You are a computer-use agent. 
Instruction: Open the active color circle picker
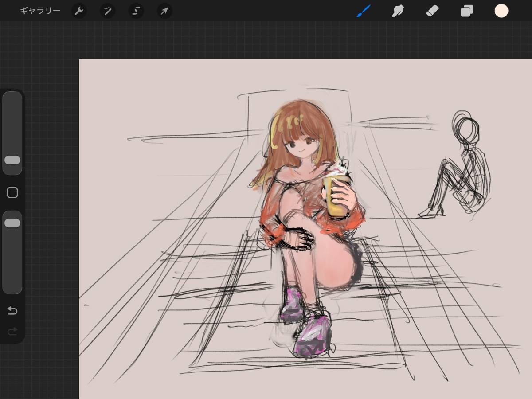click(x=501, y=11)
